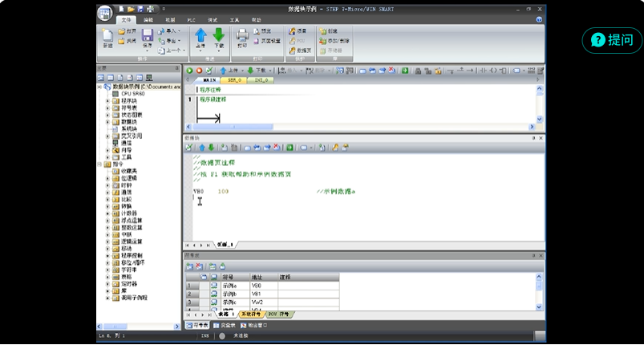
Task: Collapse the 指令 instruction tree root
Action: [x=100, y=164]
